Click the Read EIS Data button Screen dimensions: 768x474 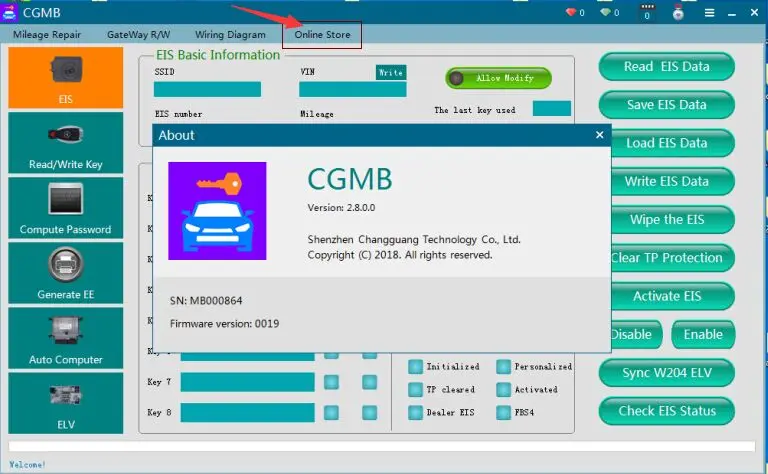point(667,67)
